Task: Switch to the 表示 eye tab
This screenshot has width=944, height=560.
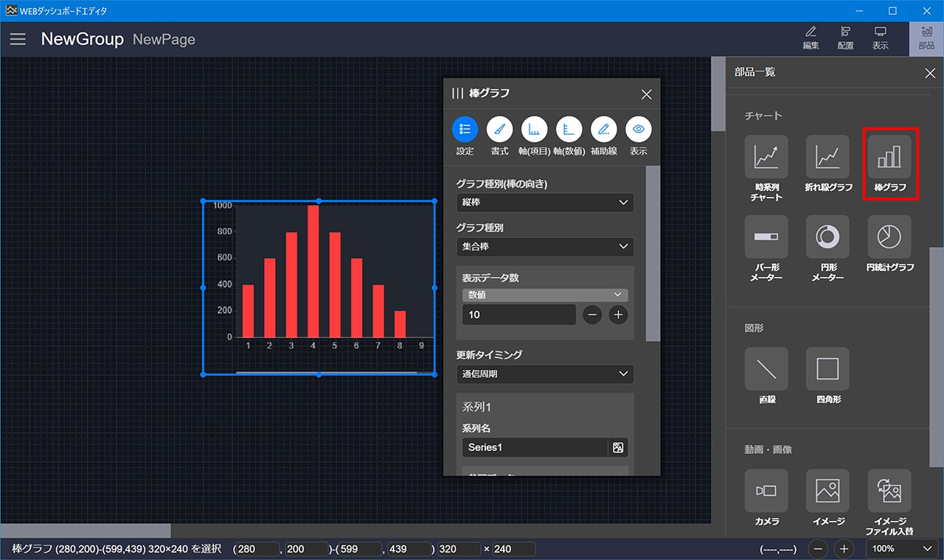Action: click(x=639, y=130)
